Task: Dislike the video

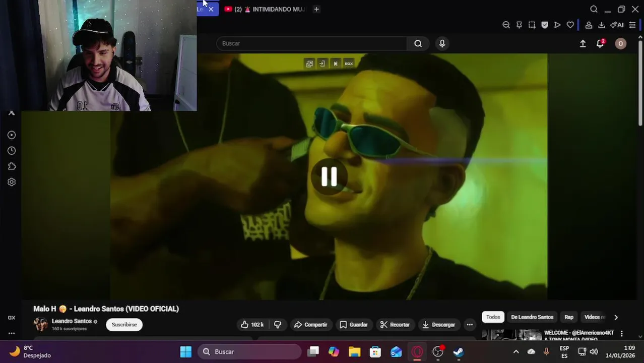Action: (278, 325)
